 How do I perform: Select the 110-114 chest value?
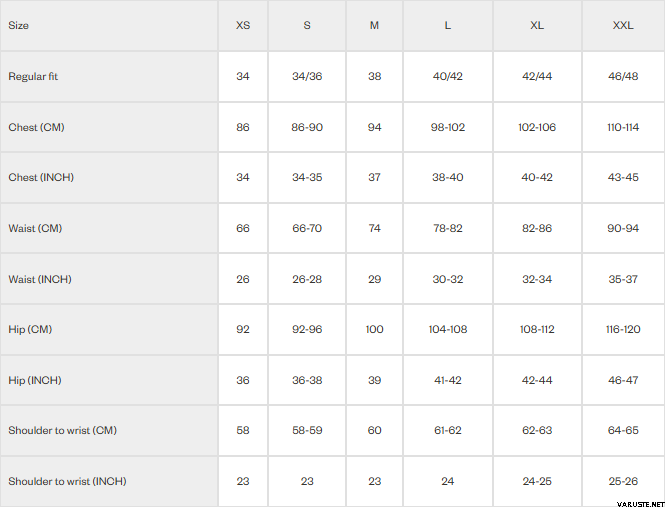[x=623, y=127]
